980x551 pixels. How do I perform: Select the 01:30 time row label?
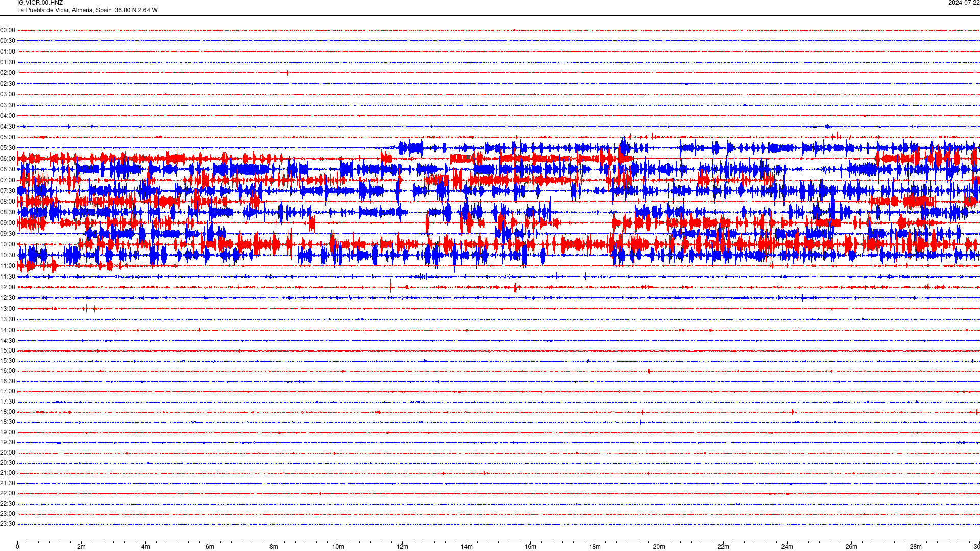[8, 62]
